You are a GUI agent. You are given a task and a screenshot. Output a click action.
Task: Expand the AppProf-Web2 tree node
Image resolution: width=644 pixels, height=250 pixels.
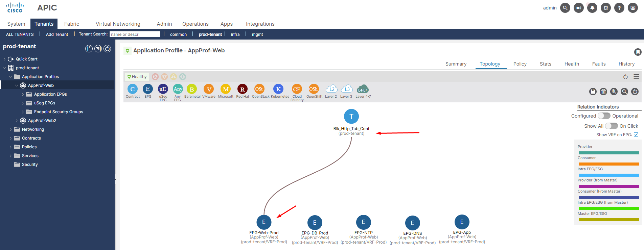pos(17,121)
